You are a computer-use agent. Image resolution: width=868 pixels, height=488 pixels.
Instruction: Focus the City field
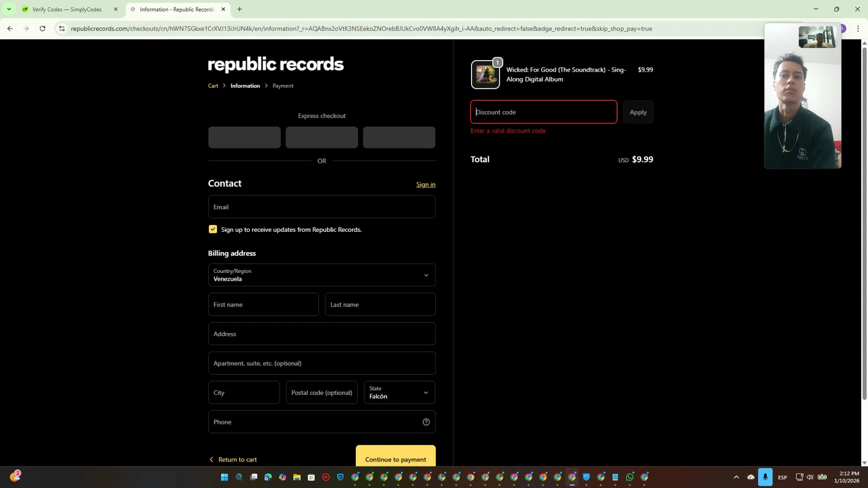[244, 393]
